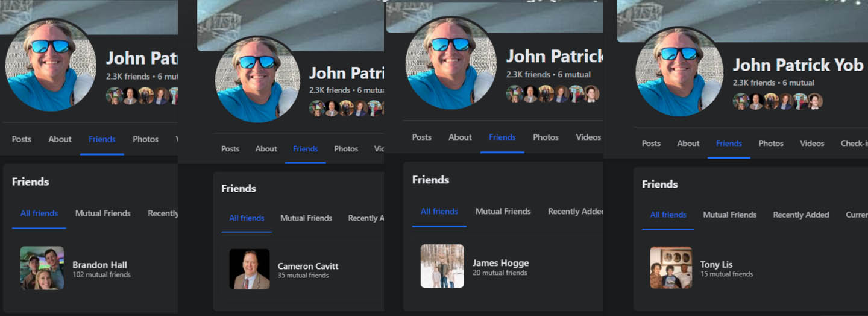Click first mutual friend avatar above Tony Lis panel
The image size is (868, 316).
[x=741, y=101]
